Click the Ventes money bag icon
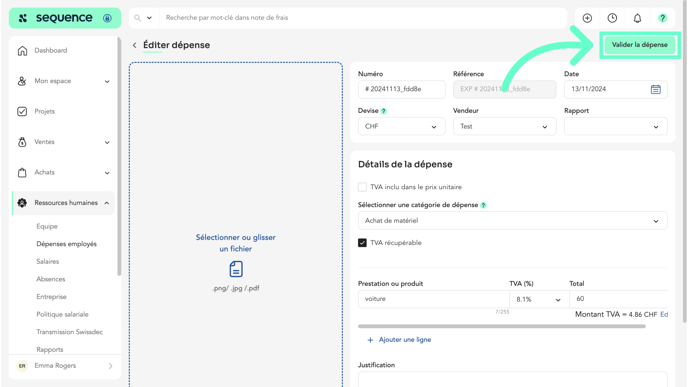 pos(22,142)
